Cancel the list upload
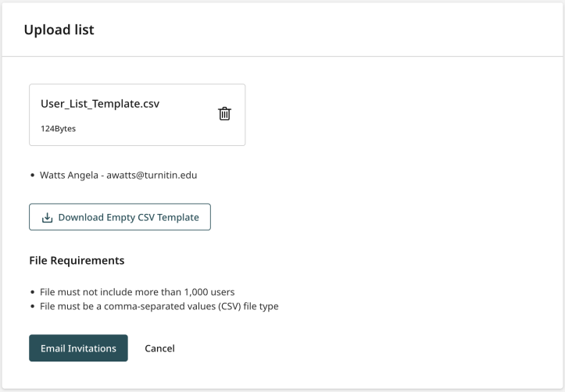 coord(159,348)
